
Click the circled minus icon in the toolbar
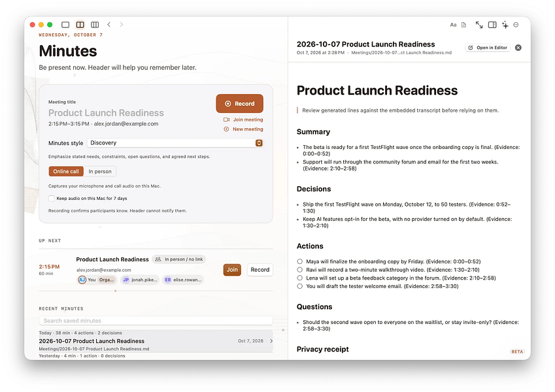pyautogui.click(x=516, y=25)
